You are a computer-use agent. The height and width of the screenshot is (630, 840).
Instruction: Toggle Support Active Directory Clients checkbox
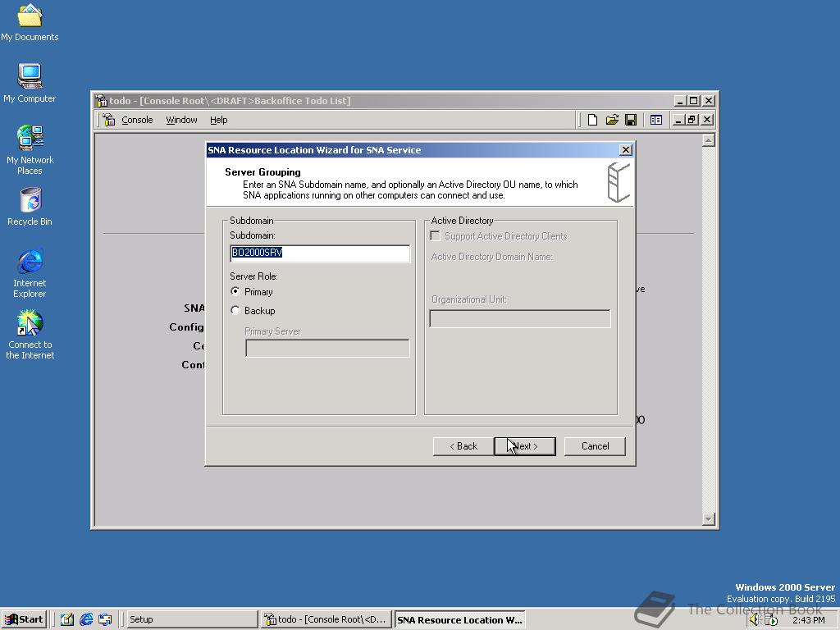coord(436,236)
